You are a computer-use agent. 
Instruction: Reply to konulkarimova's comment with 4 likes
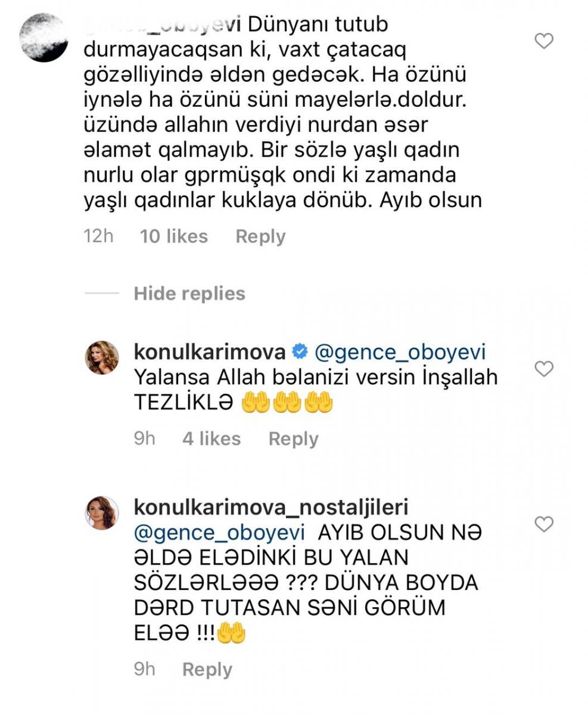pos(294,439)
